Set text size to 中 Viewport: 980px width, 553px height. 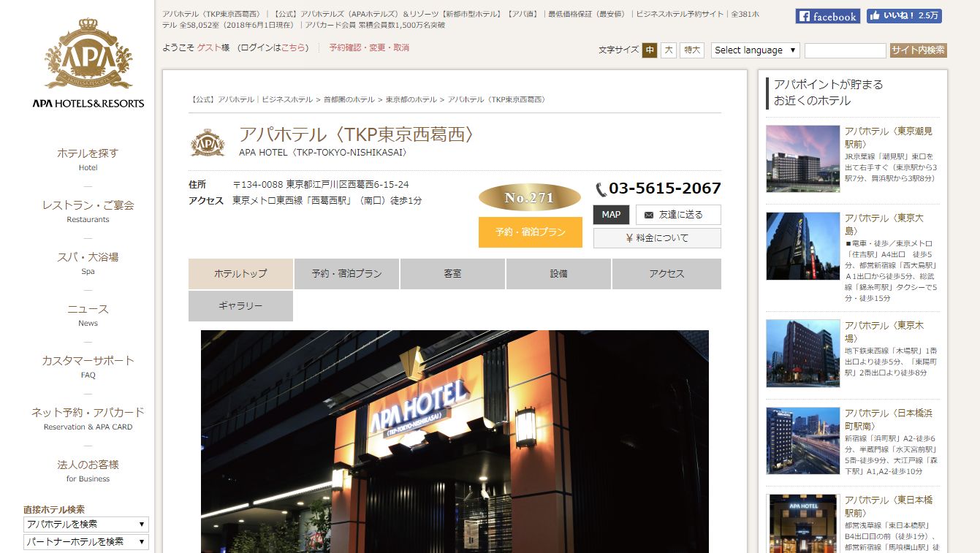tap(650, 50)
